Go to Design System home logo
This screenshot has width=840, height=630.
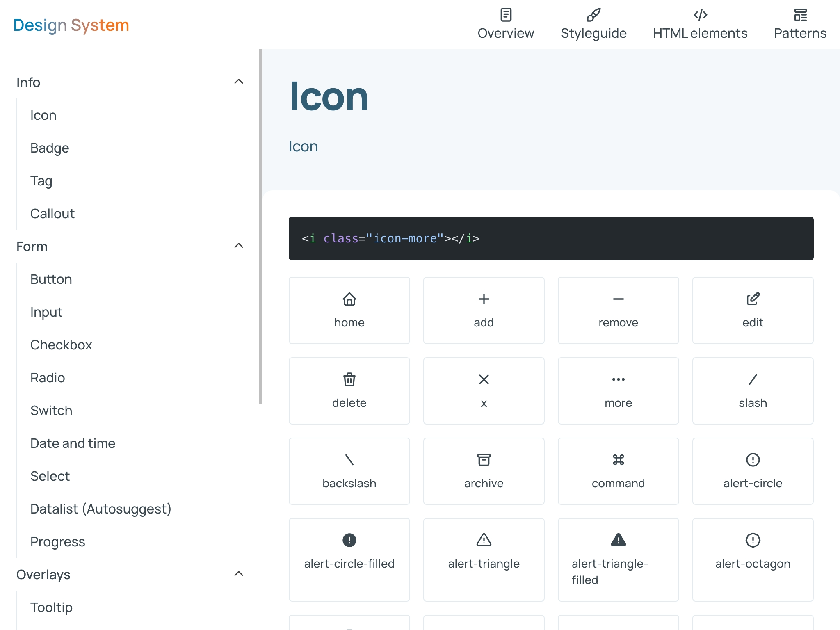click(x=71, y=25)
